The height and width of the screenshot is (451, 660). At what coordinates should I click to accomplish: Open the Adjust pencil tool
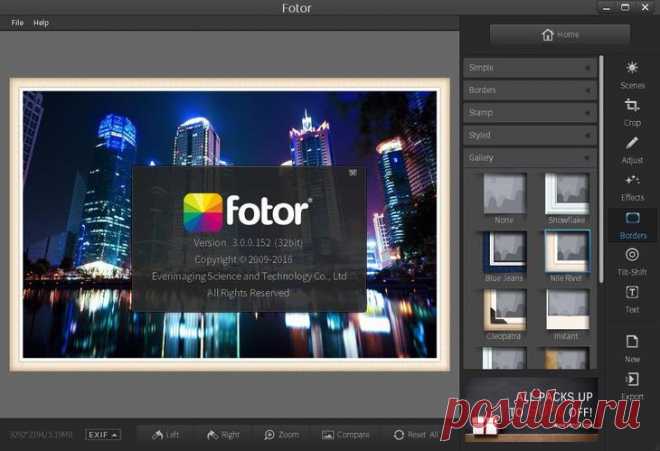[x=632, y=150]
